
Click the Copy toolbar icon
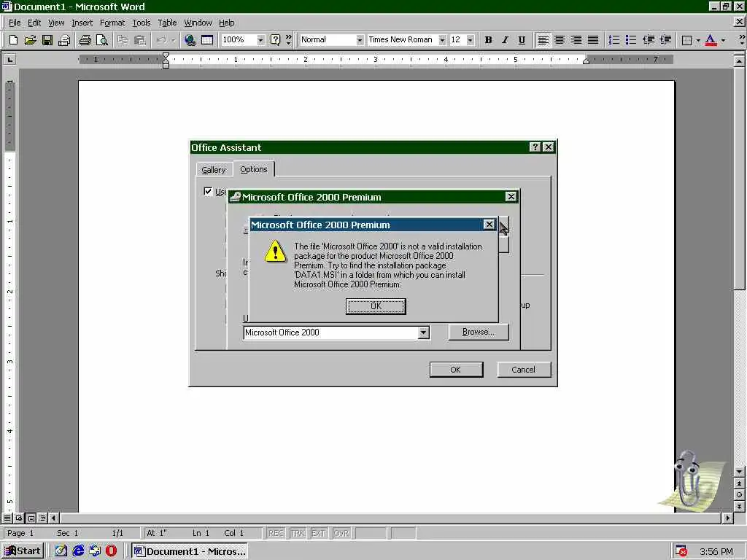pos(123,40)
